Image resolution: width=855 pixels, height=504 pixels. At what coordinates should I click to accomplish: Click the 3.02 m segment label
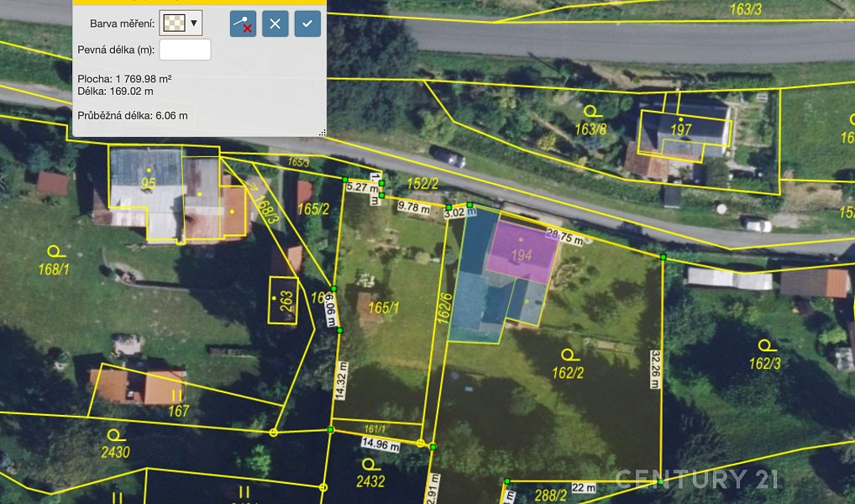coord(459,213)
